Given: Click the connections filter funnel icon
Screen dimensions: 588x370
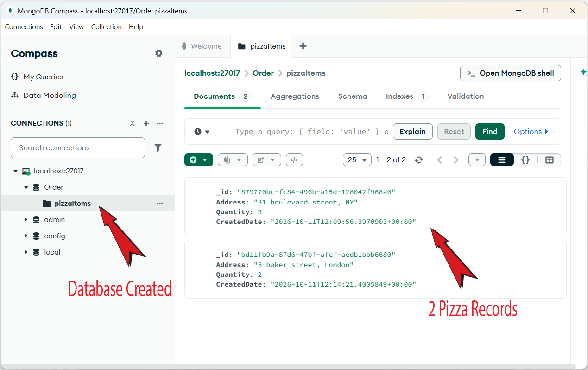Looking at the screenshot, I should point(158,147).
